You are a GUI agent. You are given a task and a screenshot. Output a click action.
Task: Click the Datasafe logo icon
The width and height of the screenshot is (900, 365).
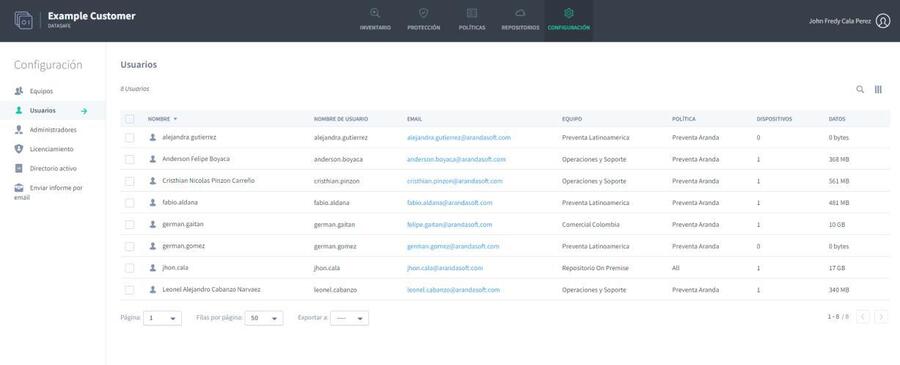(24, 20)
